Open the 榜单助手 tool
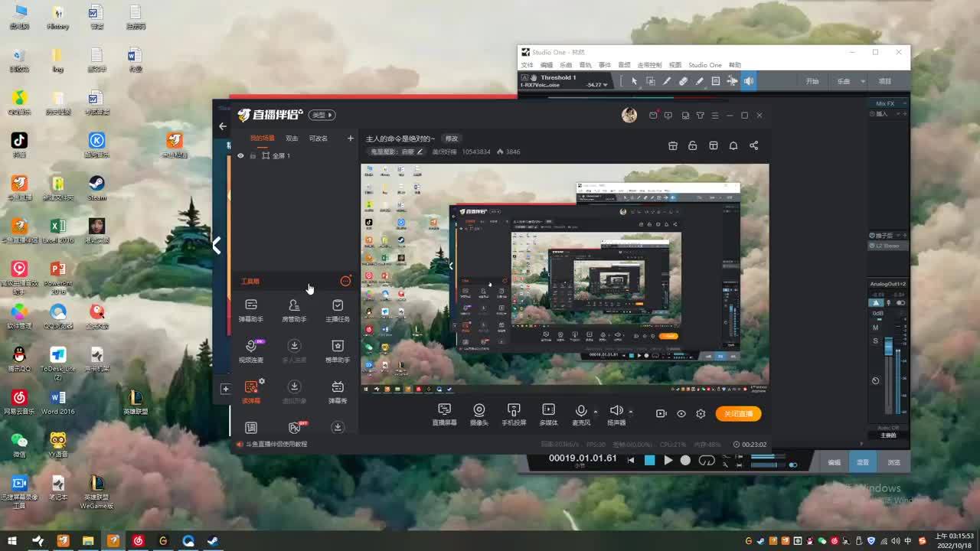This screenshot has height=551, width=980. (x=338, y=350)
